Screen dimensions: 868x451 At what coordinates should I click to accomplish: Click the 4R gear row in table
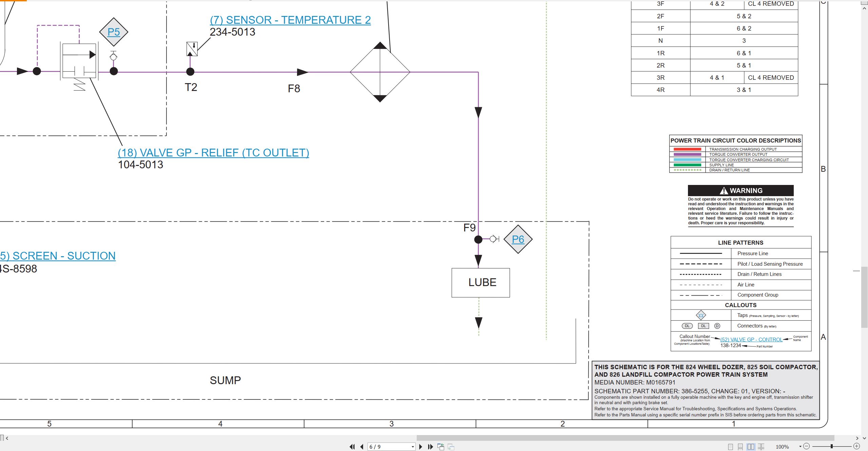tap(714, 90)
